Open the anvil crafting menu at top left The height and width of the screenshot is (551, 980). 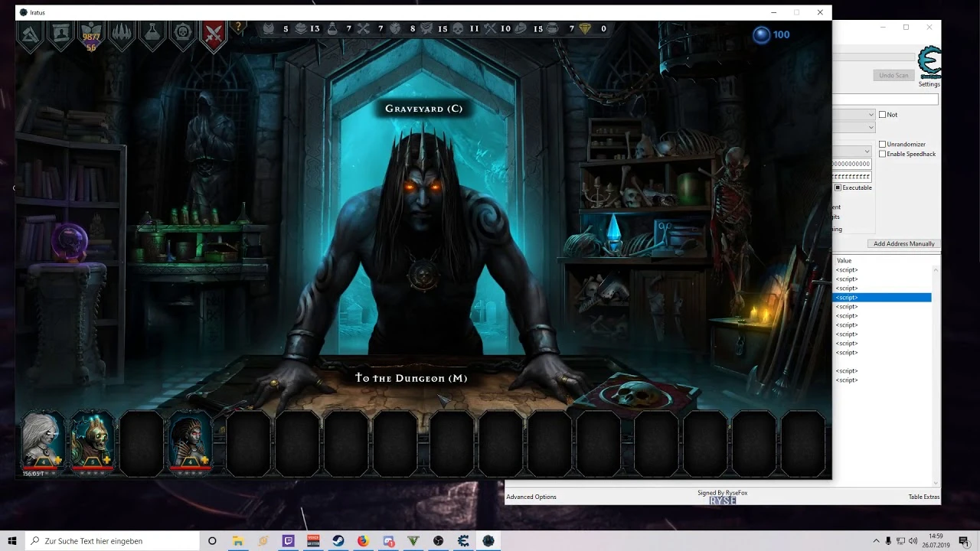click(x=29, y=32)
